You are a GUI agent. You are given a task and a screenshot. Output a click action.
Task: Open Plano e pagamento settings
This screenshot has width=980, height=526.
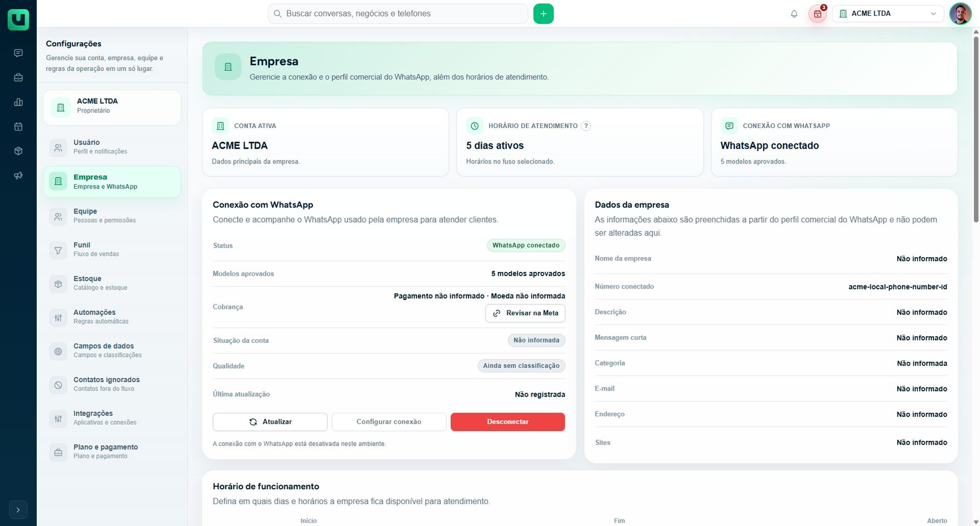pos(112,451)
